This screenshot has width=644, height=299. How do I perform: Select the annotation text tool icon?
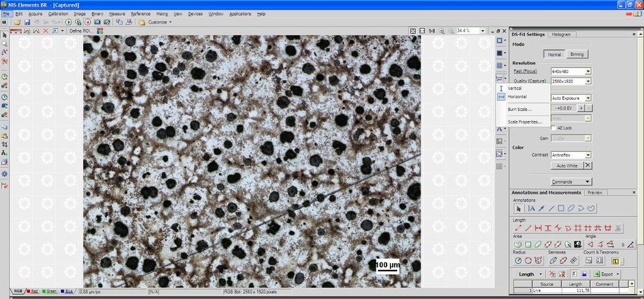pos(531,208)
